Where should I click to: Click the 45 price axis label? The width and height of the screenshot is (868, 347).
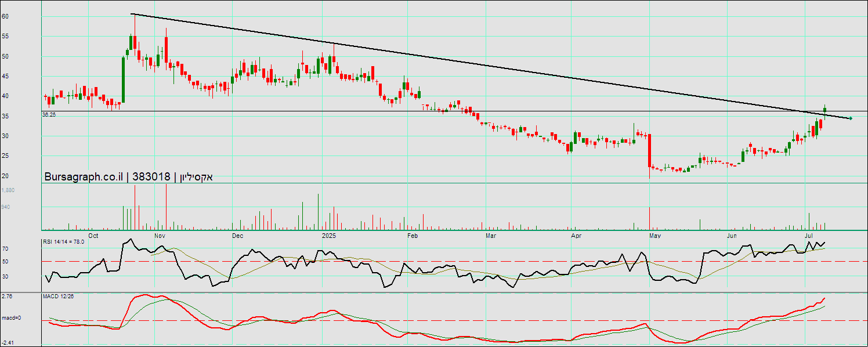[5, 76]
